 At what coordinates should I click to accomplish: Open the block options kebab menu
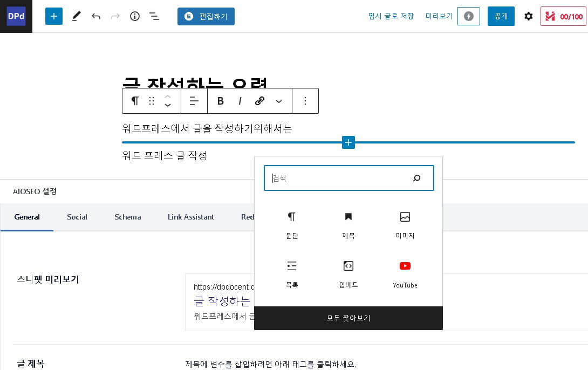(305, 101)
